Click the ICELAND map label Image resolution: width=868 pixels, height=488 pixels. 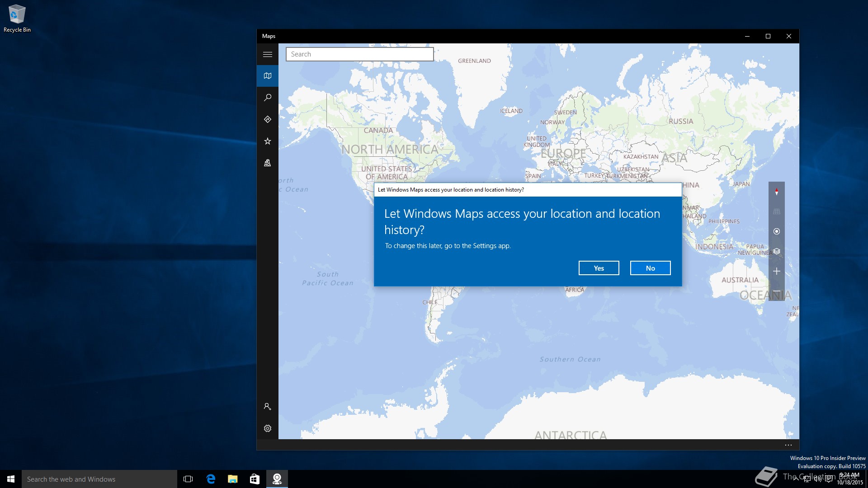(x=511, y=111)
